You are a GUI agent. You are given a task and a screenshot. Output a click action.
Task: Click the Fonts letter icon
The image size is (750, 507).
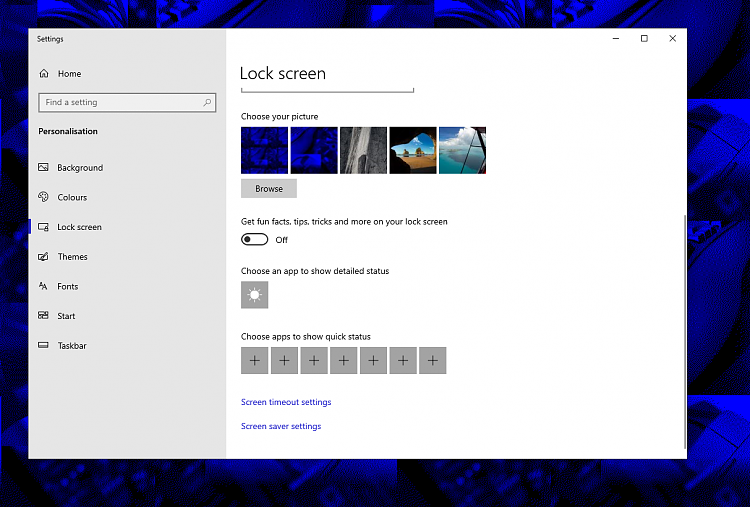point(44,286)
